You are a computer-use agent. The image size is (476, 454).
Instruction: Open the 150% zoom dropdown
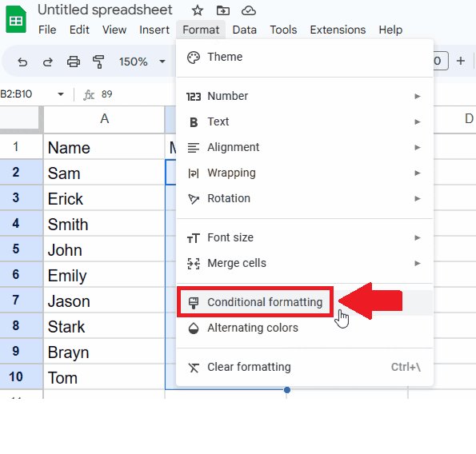pos(142,62)
